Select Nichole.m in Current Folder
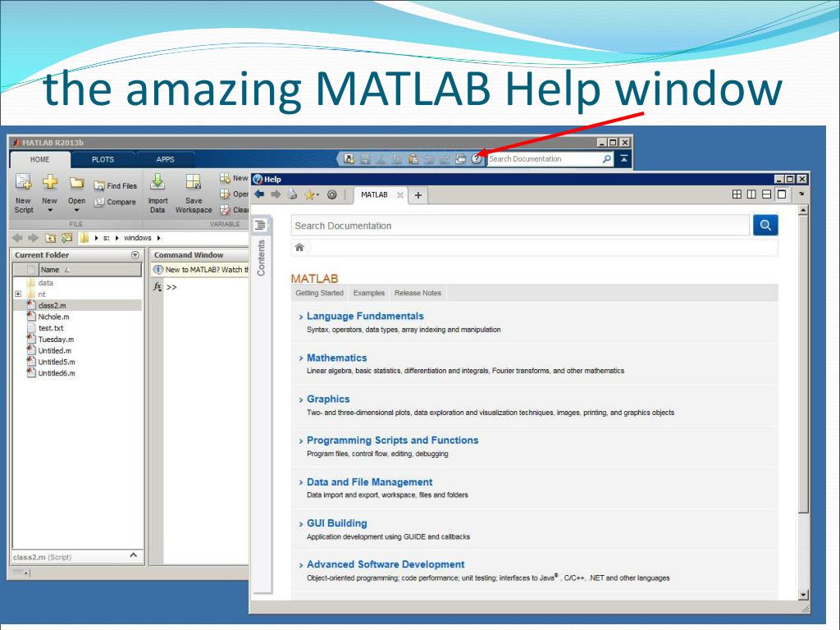This screenshot has height=630, width=840. click(53, 317)
